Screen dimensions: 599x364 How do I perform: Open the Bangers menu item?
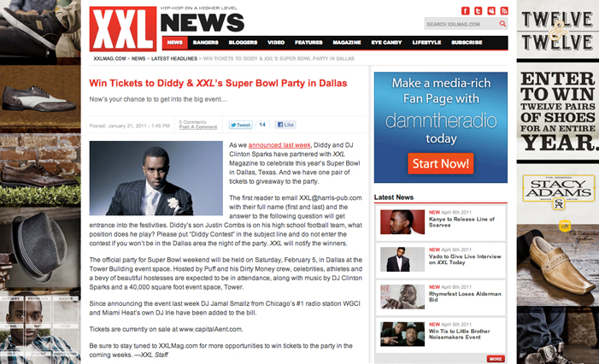(206, 43)
